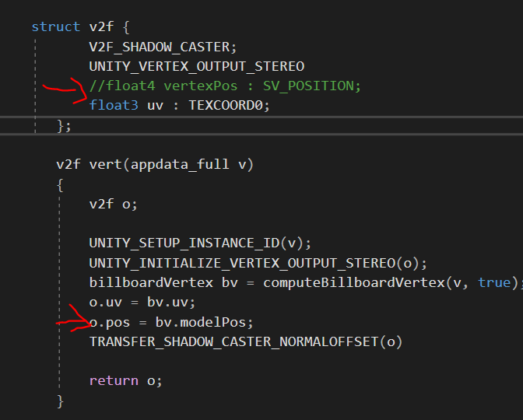Click the commented-out float4 vertexPos line
Screen dimensions: 523x420
pyautogui.click(x=225, y=86)
